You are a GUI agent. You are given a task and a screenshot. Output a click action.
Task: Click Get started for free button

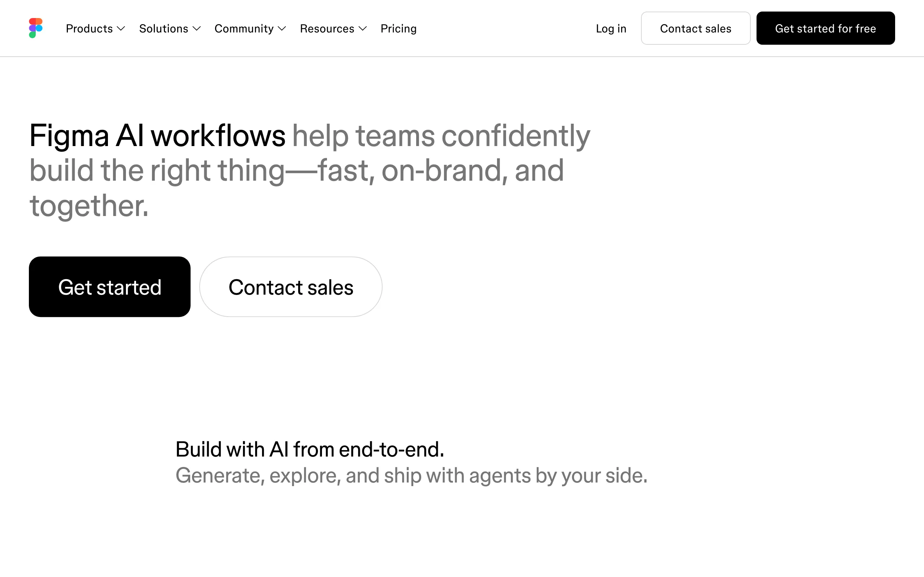[825, 28]
